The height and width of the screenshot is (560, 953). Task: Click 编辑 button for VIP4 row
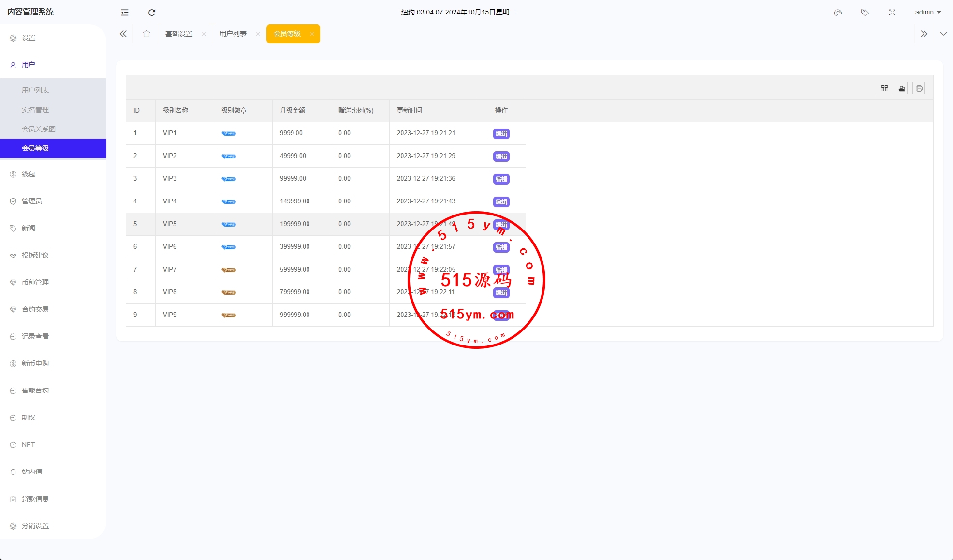[x=501, y=202]
